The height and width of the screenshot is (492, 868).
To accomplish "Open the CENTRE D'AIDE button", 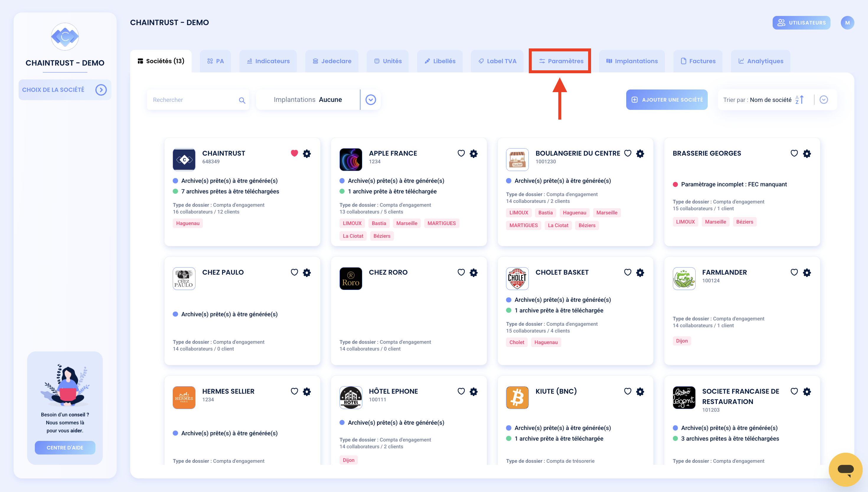I will point(65,448).
